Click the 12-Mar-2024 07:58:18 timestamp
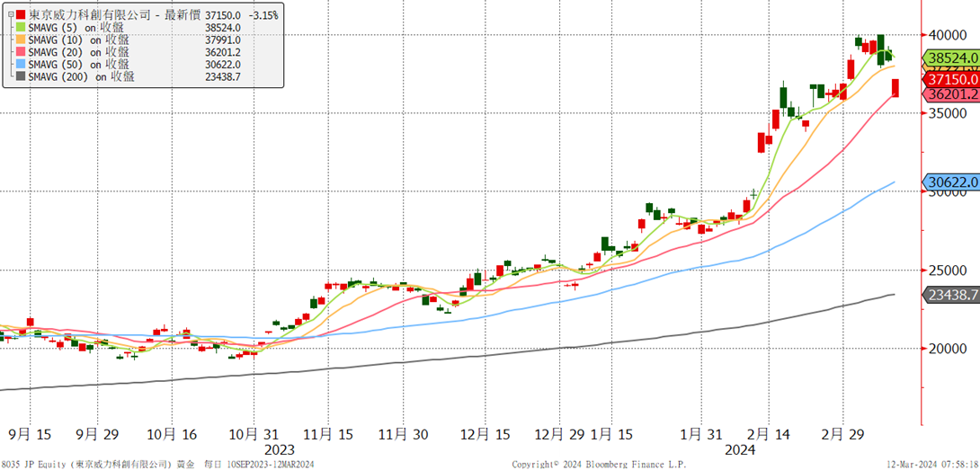Image resolution: width=980 pixels, height=470 pixels. [931, 465]
